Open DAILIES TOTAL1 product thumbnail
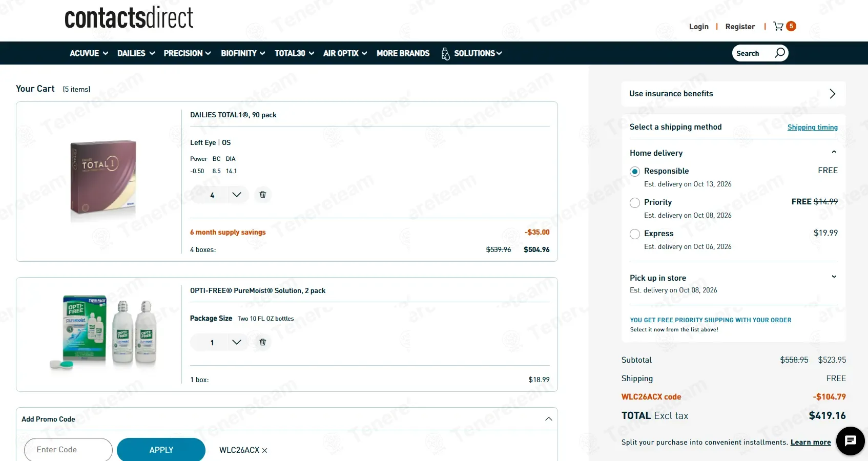Screen dimensions: 868x461 103,180
